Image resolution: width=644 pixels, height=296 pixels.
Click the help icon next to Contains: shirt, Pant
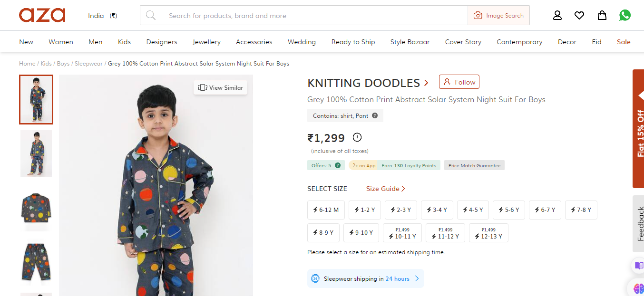375,115
